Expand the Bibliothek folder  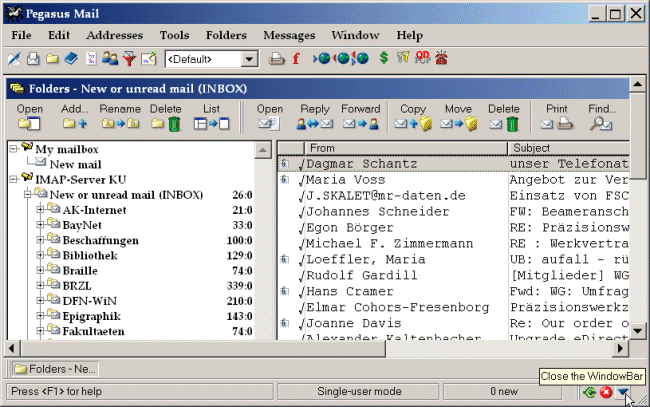point(40,255)
